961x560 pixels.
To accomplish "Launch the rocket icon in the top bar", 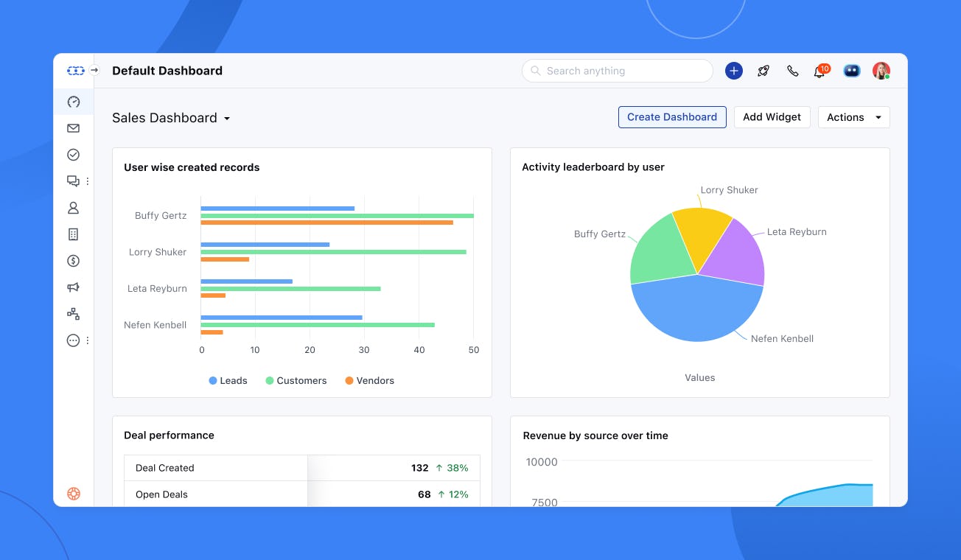I will pos(763,70).
